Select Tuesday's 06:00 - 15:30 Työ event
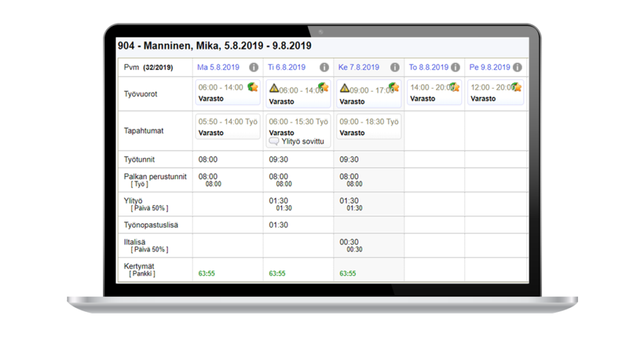Screen dimensions: 644x337 (298, 122)
